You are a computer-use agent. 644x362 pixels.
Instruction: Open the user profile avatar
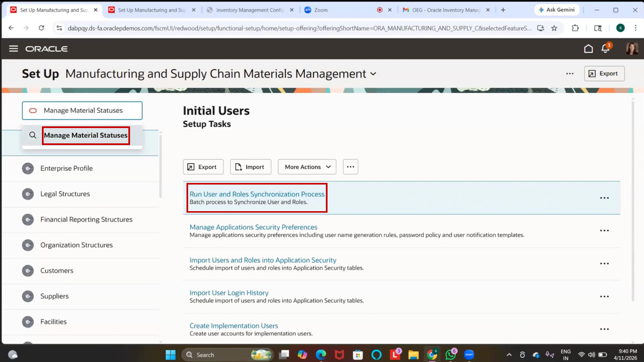coord(632,49)
